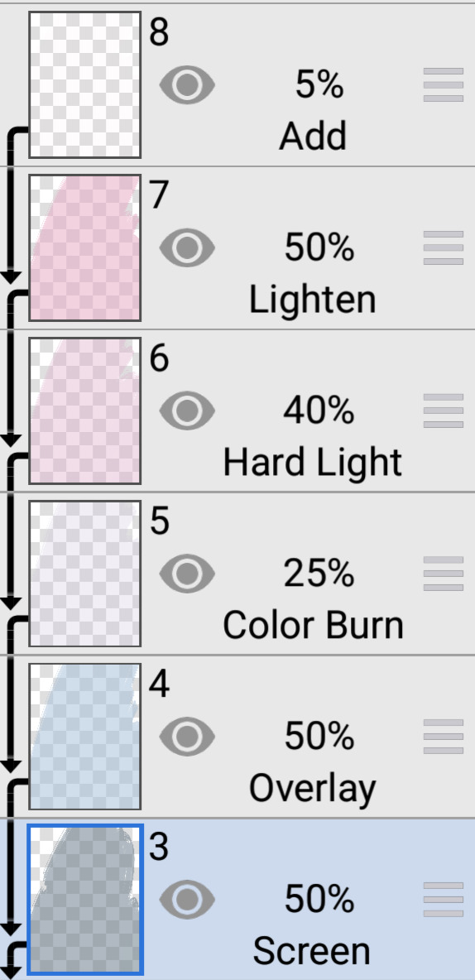The height and width of the screenshot is (980, 475).
Task: Click the three-line handle on Overlay layer
Action: [443, 737]
